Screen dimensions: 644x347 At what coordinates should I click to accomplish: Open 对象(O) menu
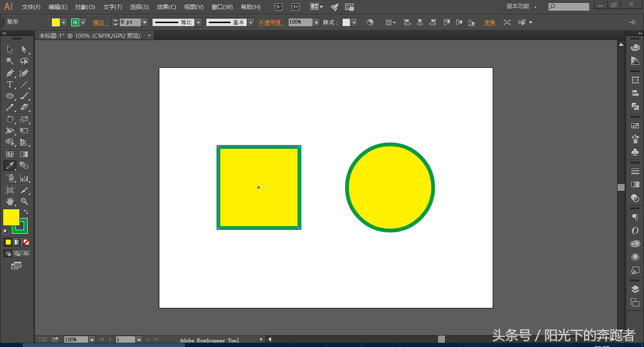[85, 7]
